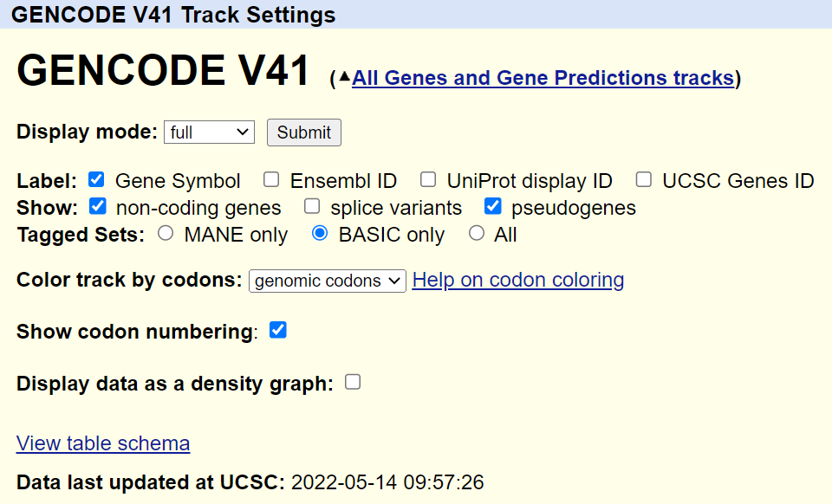Open Help on codon coloring link

click(x=518, y=280)
